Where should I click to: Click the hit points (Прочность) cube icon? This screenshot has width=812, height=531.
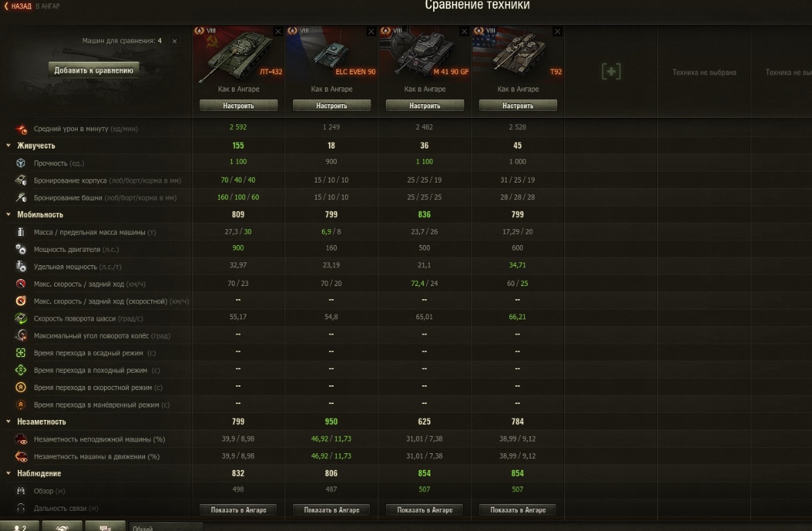pyautogui.click(x=21, y=162)
